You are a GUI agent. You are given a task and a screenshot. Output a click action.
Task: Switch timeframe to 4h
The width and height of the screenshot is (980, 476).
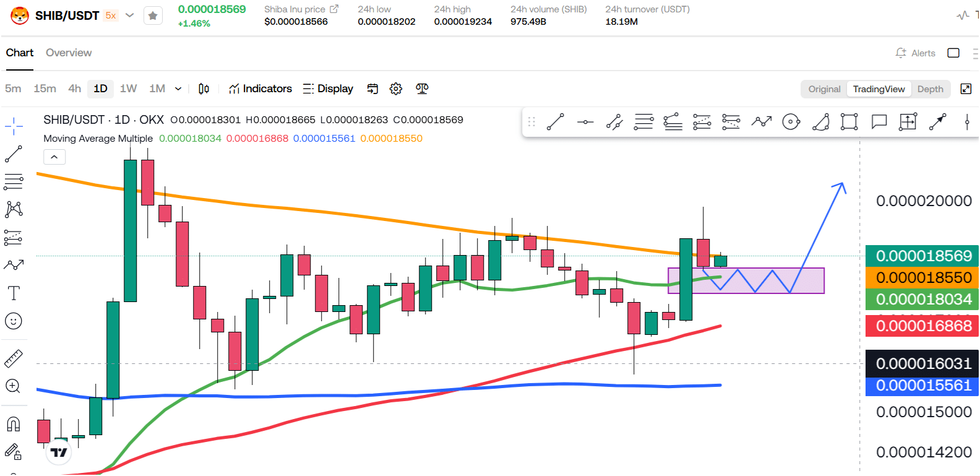(x=75, y=89)
